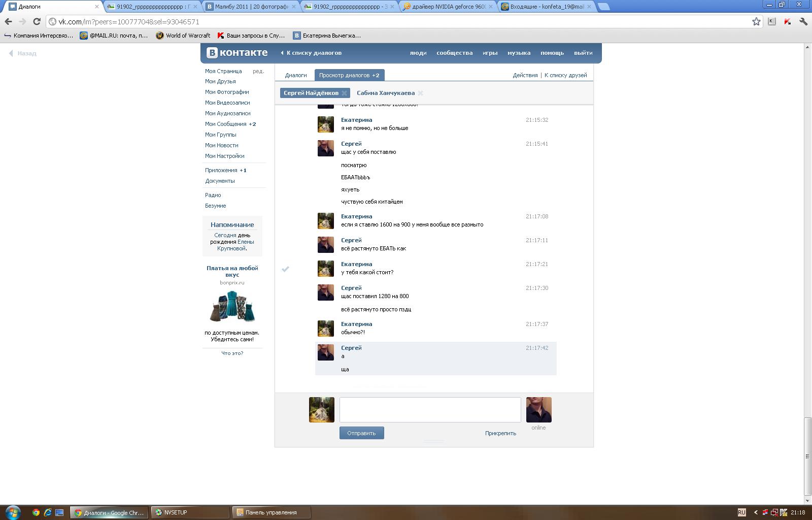The image size is (812, 520).
Task: Click Show Desktop quick launch icon
Action: 59,512
